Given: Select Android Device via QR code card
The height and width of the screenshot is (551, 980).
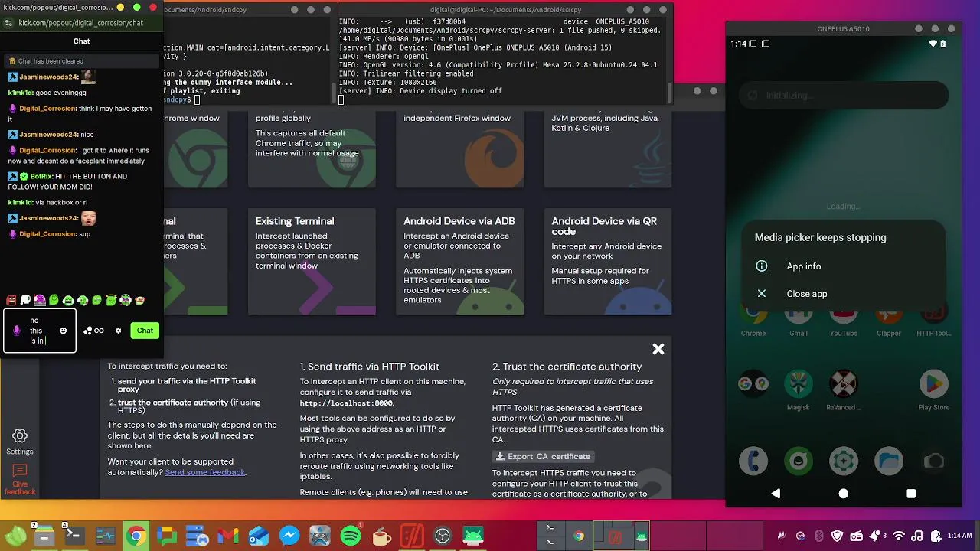Looking at the screenshot, I should click(x=607, y=262).
